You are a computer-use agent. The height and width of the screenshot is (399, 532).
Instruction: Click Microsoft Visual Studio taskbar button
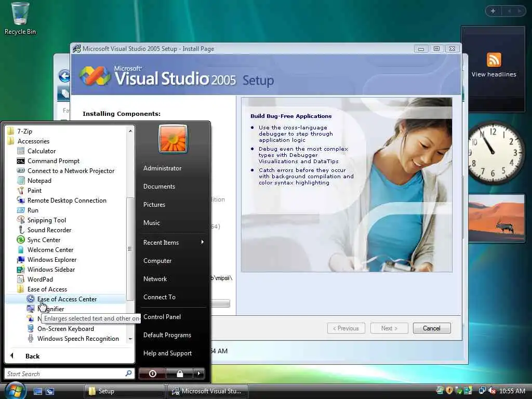[x=207, y=391]
